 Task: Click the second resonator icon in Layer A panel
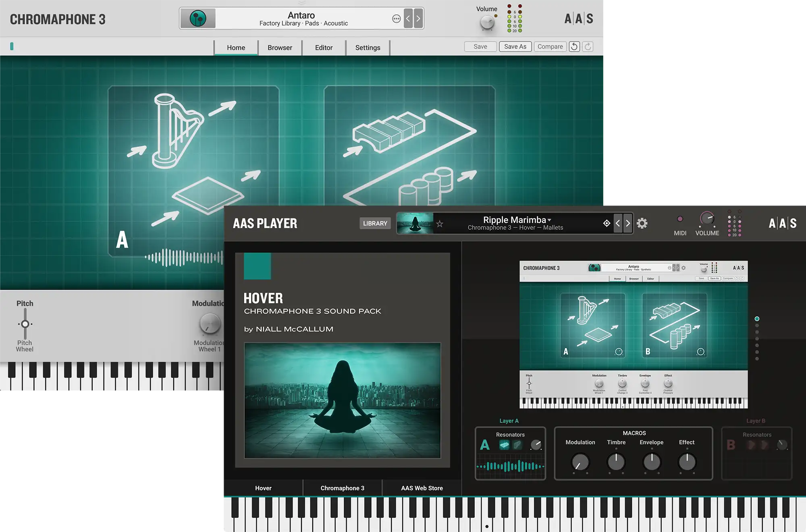pos(517,445)
